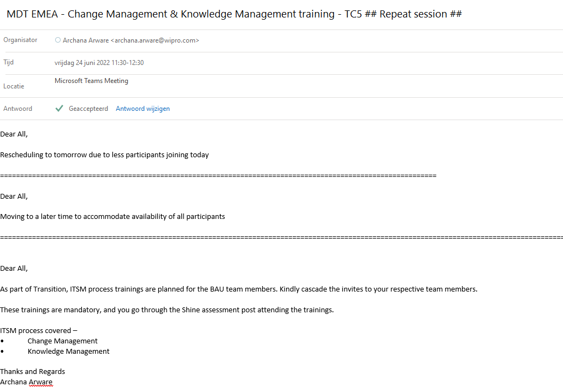Image resolution: width=563 pixels, height=392 pixels.
Task: Click the Moving to a later time sentence
Action: click(x=112, y=216)
